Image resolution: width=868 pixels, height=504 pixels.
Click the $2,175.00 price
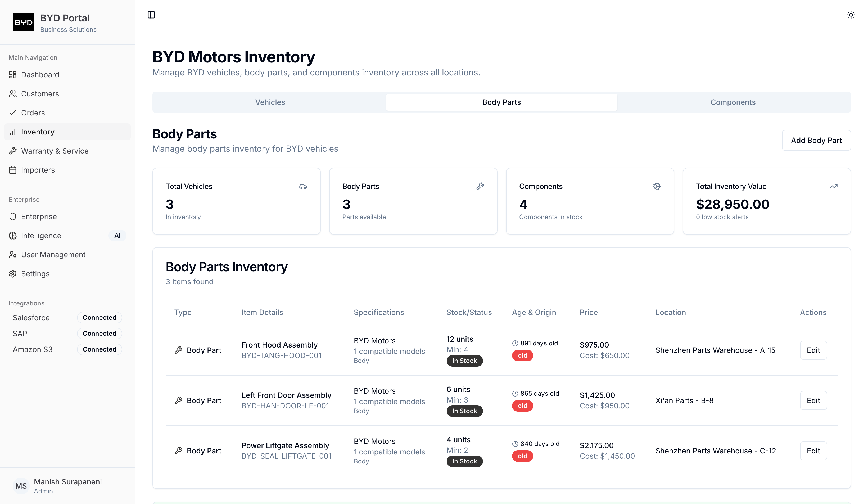pyautogui.click(x=596, y=445)
